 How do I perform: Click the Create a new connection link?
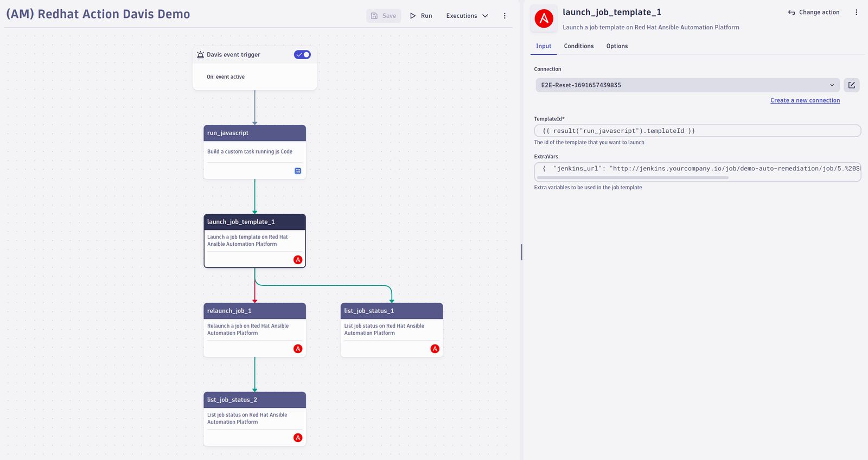click(805, 100)
